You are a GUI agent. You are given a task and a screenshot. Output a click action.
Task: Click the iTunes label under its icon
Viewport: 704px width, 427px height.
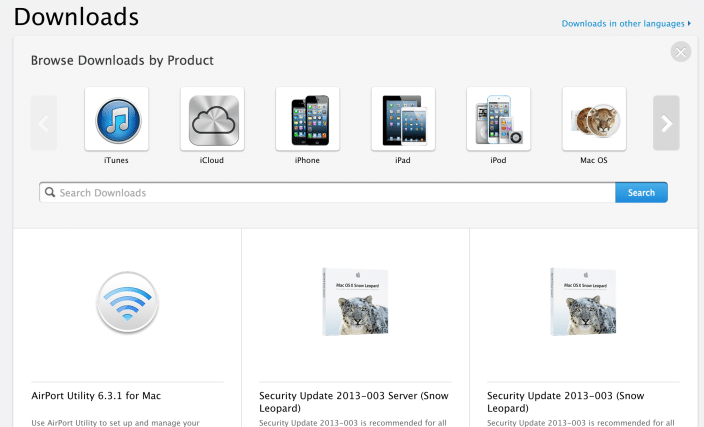tap(116, 160)
